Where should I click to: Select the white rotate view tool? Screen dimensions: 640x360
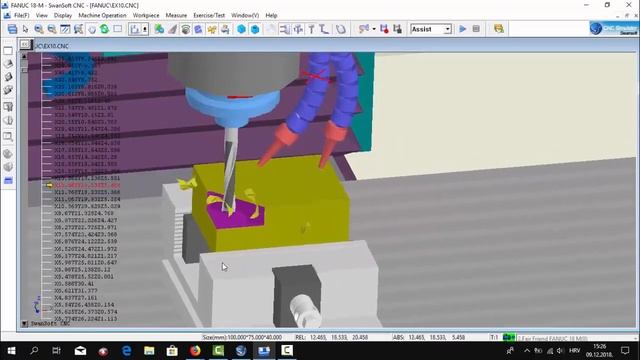[x=92, y=29]
